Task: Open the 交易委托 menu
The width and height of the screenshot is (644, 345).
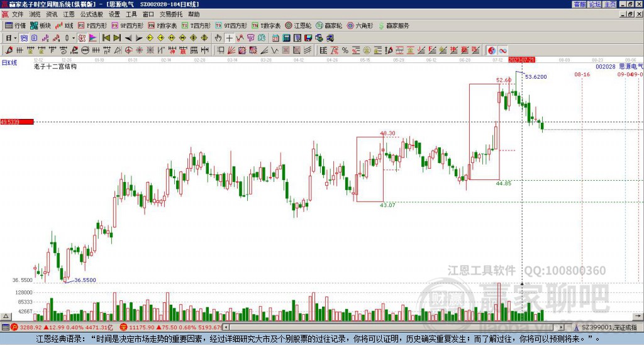Action: (x=171, y=14)
